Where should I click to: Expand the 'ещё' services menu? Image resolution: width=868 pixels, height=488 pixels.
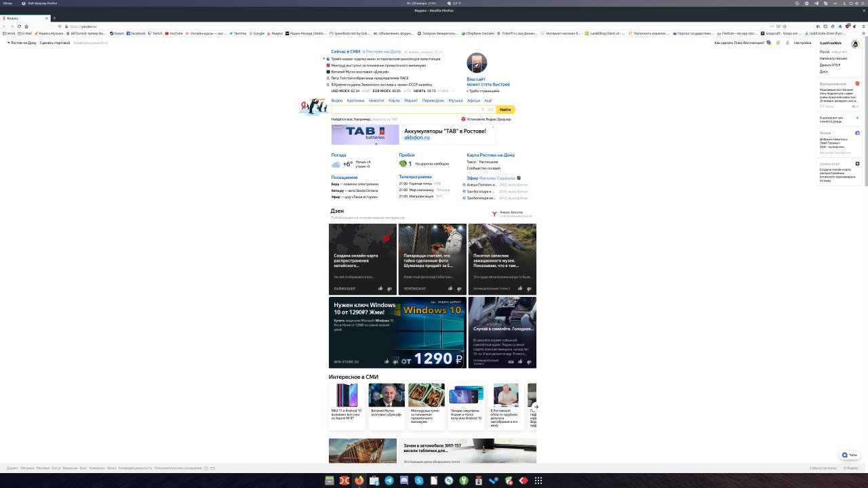(x=488, y=100)
